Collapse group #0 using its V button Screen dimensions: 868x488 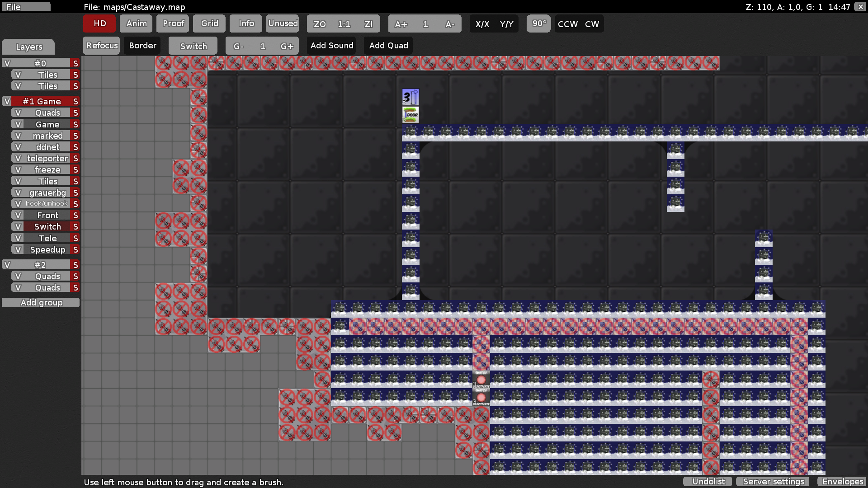[7, 63]
